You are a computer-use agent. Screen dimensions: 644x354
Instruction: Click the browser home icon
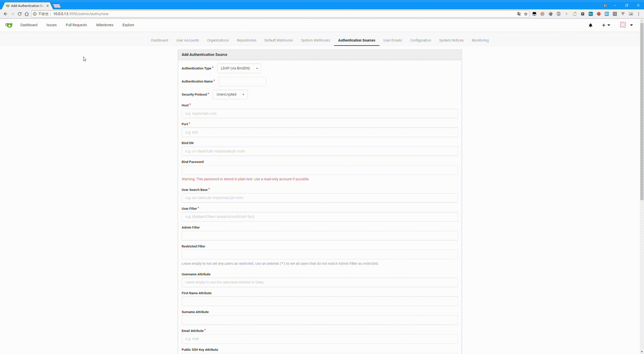tap(26, 14)
